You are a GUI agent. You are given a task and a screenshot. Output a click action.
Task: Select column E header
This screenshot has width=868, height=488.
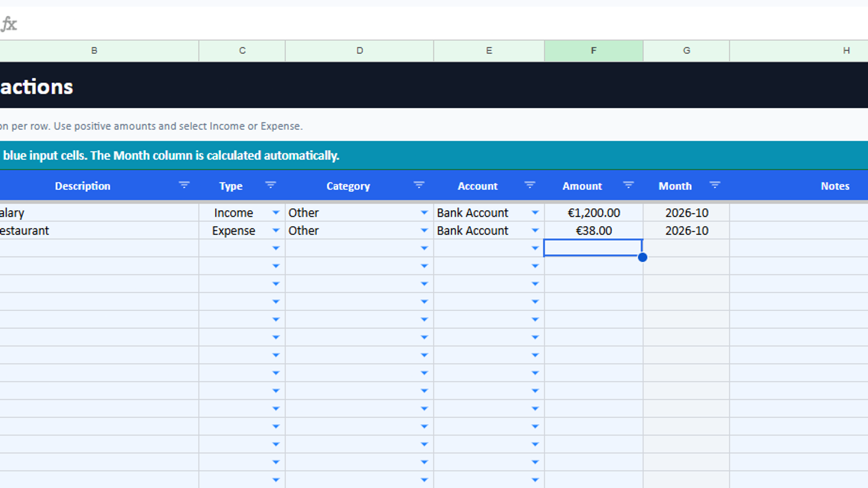[x=489, y=51]
